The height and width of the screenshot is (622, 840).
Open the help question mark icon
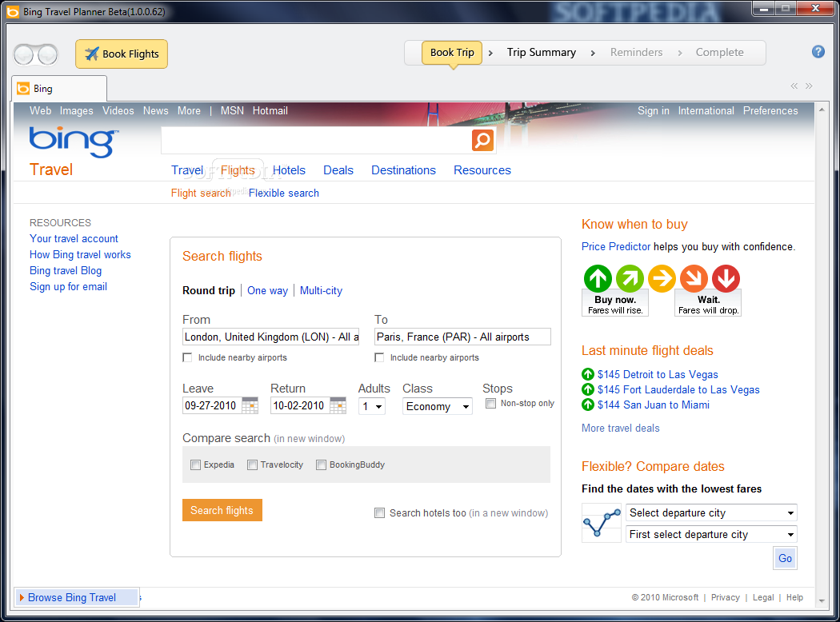(x=818, y=52)
